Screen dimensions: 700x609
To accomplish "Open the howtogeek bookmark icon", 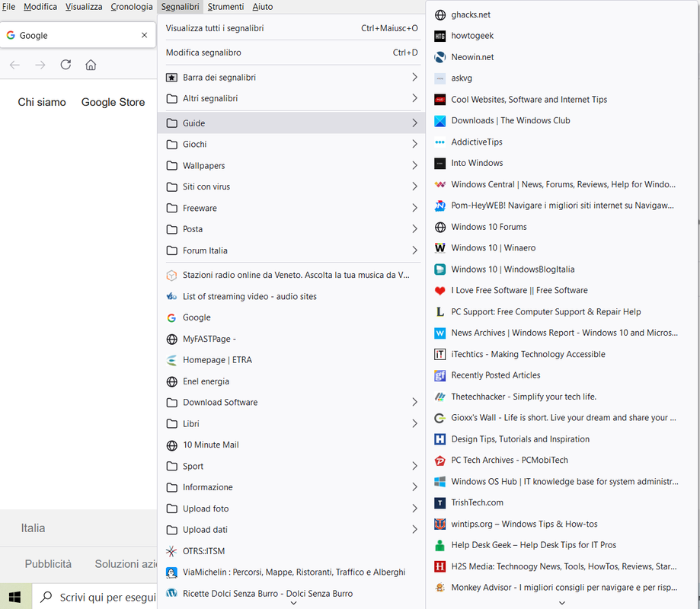I will [439, 36].
